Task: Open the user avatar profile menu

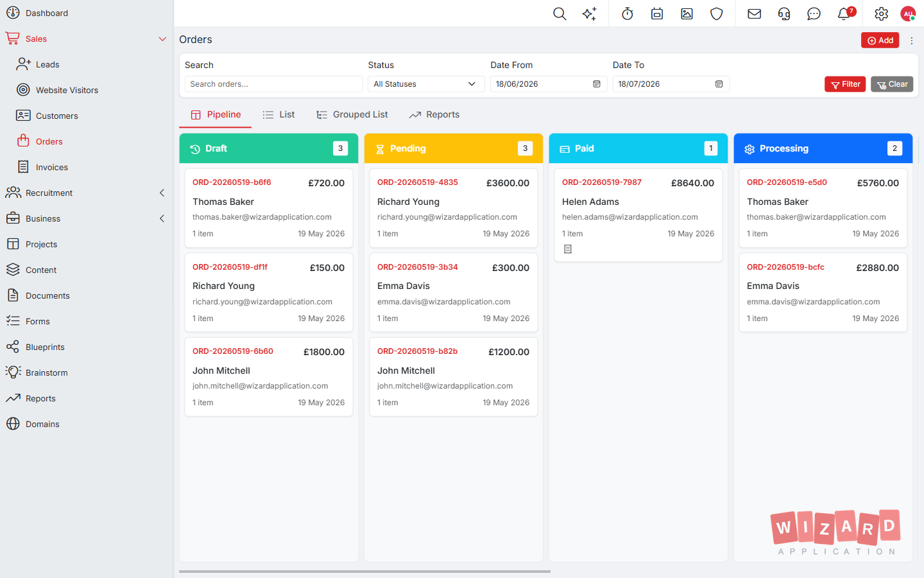Action: (908, 13)
